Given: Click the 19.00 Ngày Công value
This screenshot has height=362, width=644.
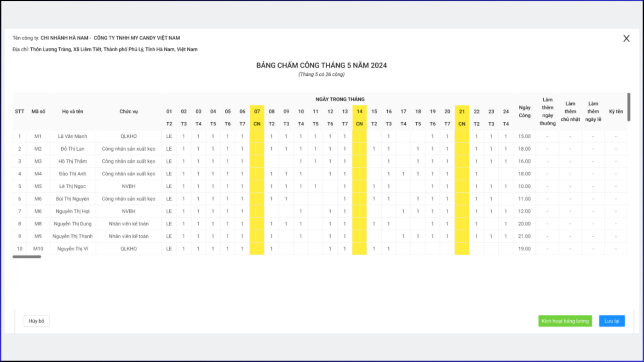Looking at the screenshot, I should [524, 249].
